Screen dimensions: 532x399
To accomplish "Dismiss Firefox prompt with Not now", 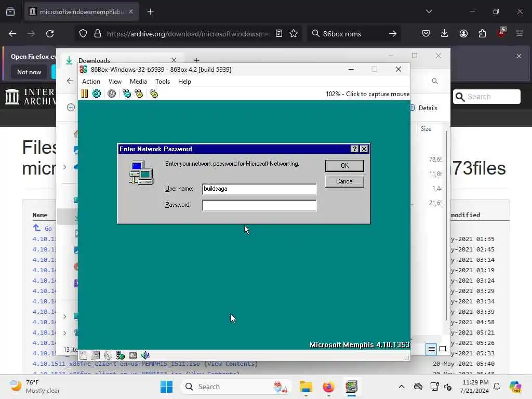I will coord(29,72).
